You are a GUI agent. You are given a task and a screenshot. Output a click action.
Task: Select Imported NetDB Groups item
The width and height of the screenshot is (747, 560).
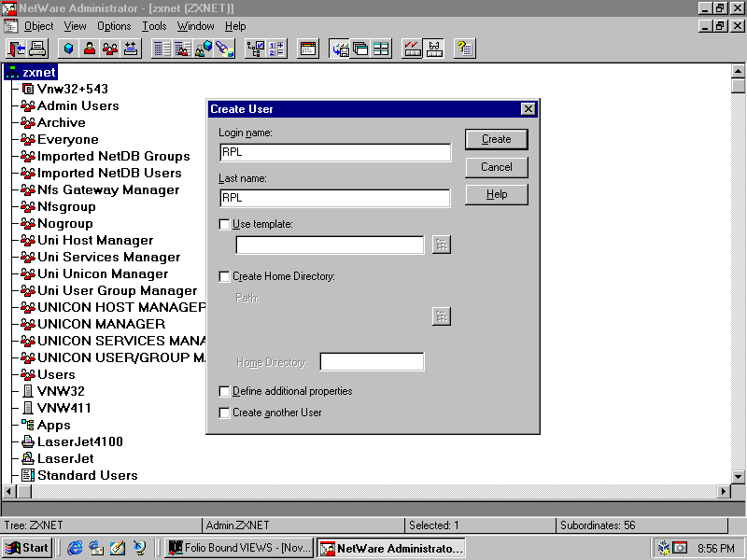point(106,156)
